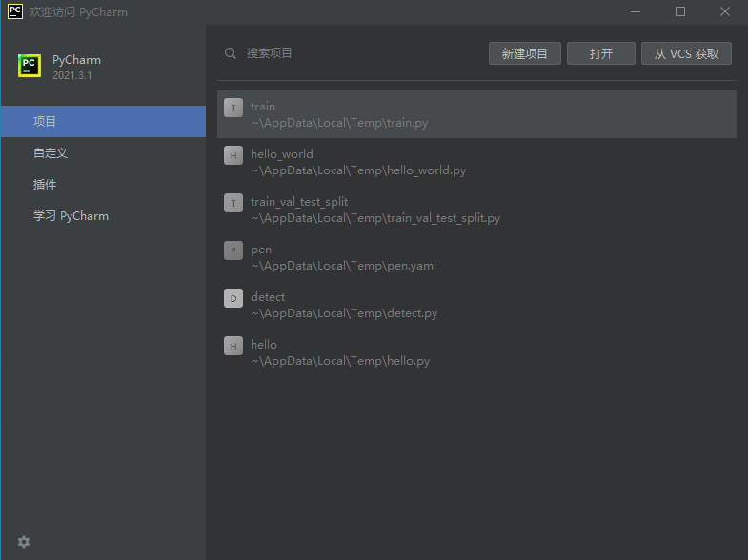Click the 打开 button
Viewport: 748px width, 560px height.
point(601,53)
